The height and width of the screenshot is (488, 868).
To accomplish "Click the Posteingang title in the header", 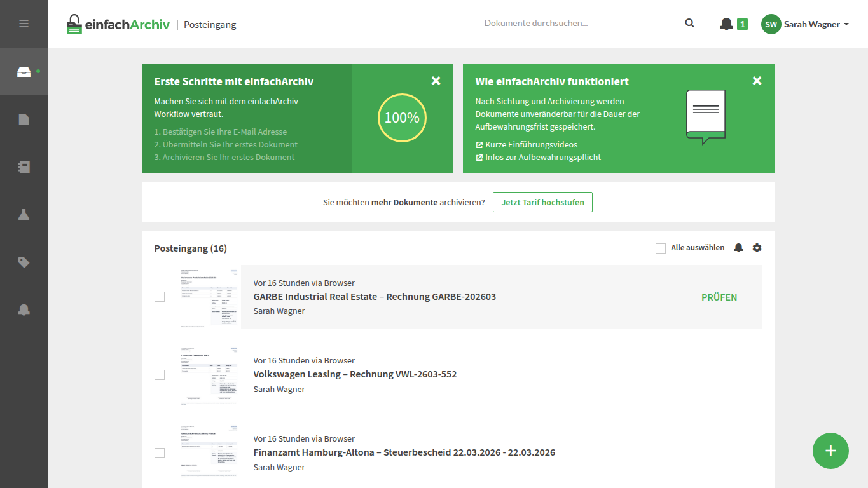I will [210, 24].
